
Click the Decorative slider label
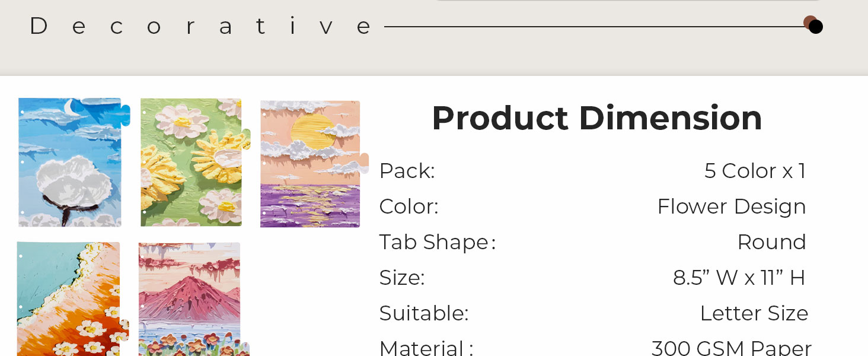(200, 27)
